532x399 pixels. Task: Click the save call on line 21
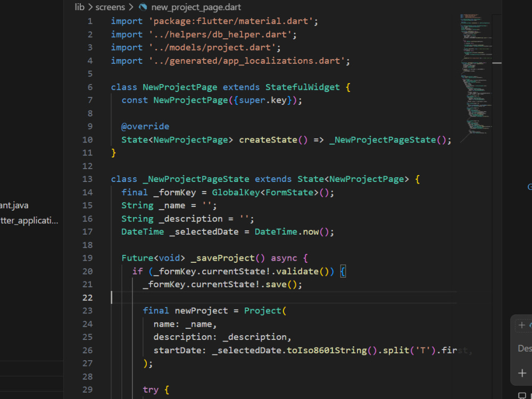click(x=276, y=284)
